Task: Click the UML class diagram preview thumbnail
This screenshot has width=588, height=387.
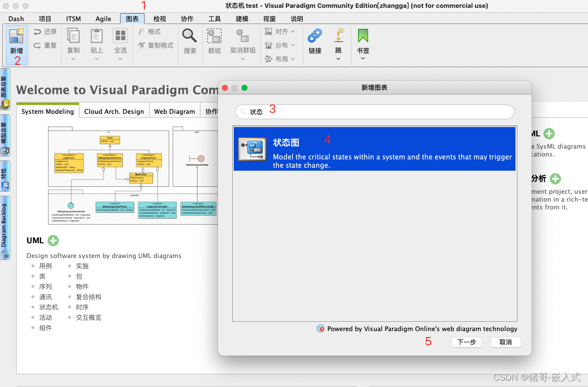Action: tap(132, 176)
